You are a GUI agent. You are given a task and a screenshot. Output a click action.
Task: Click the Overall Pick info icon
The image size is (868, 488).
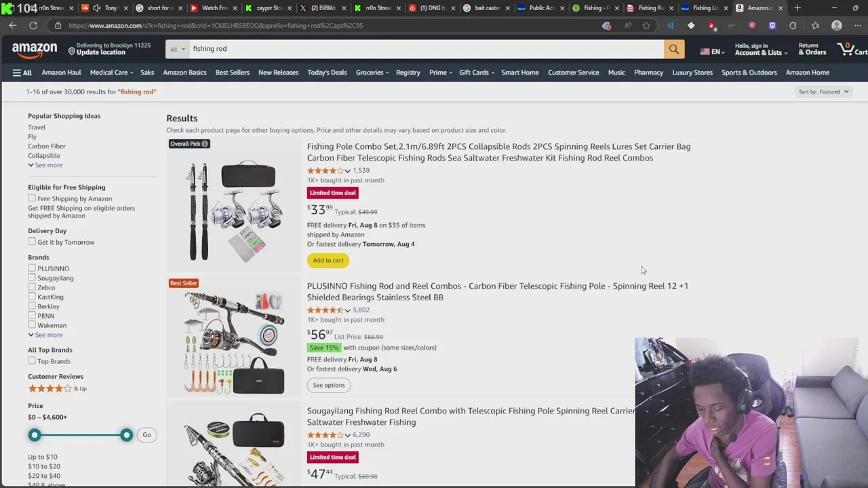[205, 144]
